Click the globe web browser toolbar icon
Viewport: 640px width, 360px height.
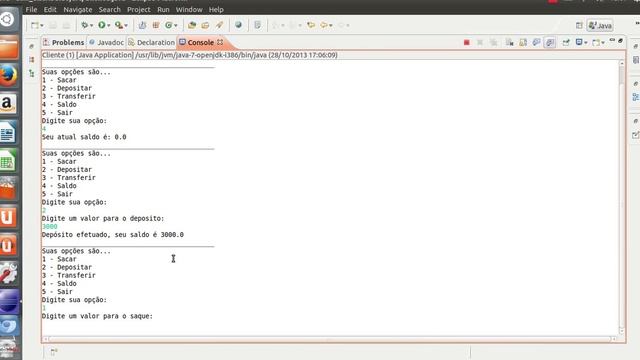coord(238,25)
